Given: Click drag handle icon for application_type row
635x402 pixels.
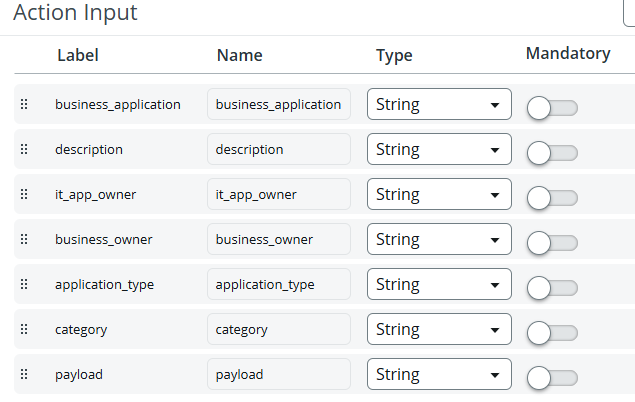Looking at the screenshot, I should pyautogui.click(x=24, y=284).
